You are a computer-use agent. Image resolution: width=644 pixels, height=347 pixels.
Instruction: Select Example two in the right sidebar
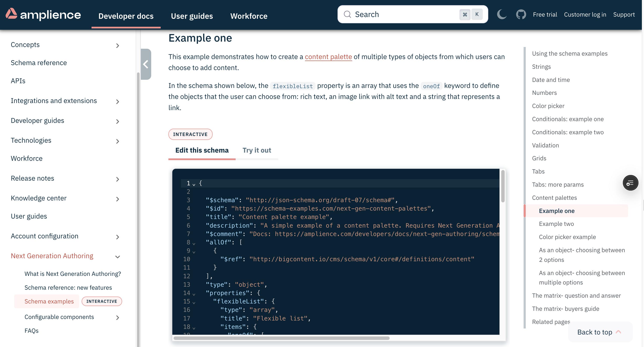[556, 224]
